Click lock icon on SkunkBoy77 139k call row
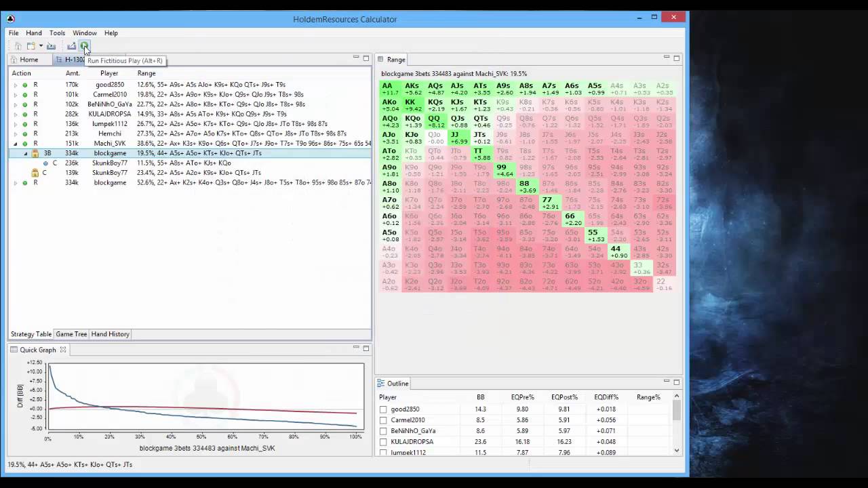 35,173
